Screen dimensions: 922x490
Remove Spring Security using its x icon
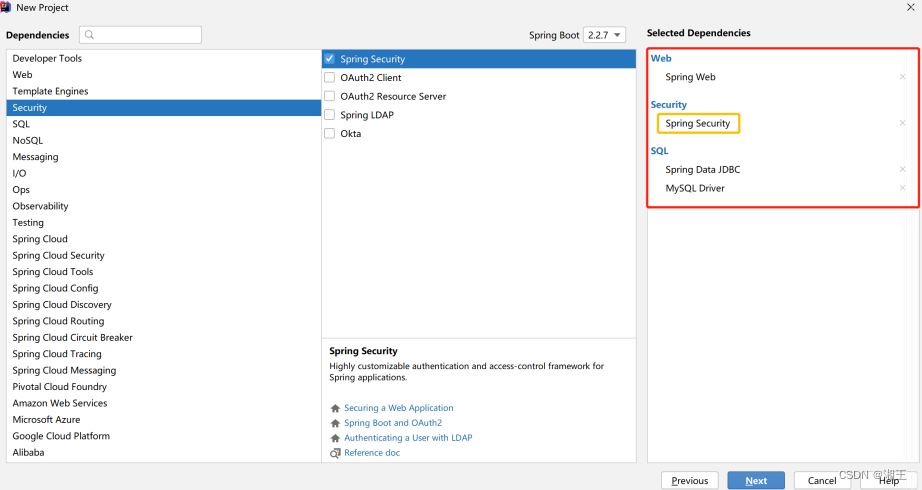click(x=902, y=124)
